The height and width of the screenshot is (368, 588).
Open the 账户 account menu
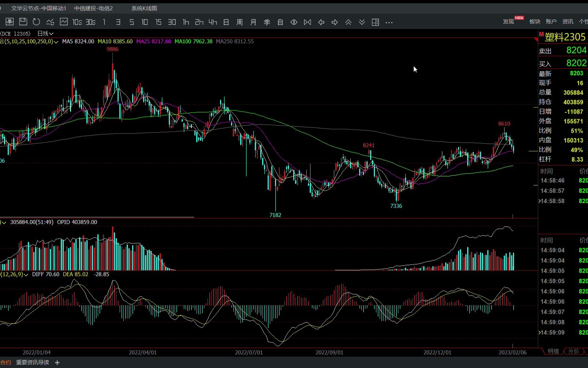point(551,22)
